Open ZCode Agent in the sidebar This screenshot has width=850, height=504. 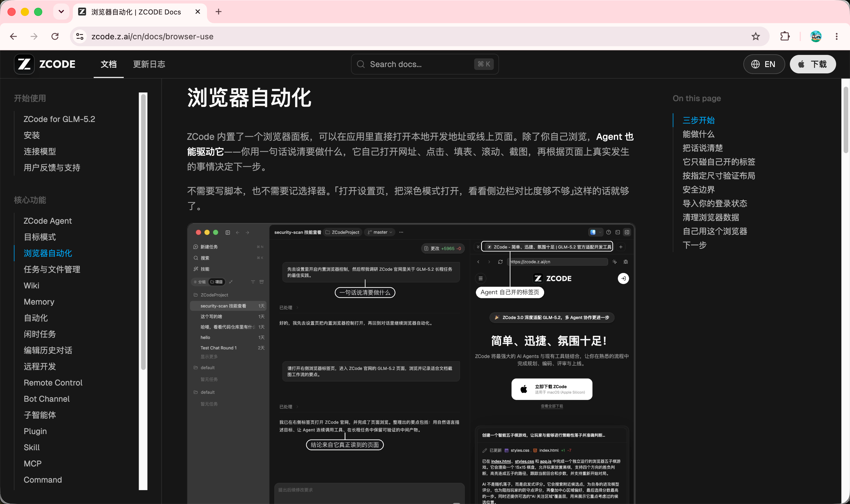point(48,221)
